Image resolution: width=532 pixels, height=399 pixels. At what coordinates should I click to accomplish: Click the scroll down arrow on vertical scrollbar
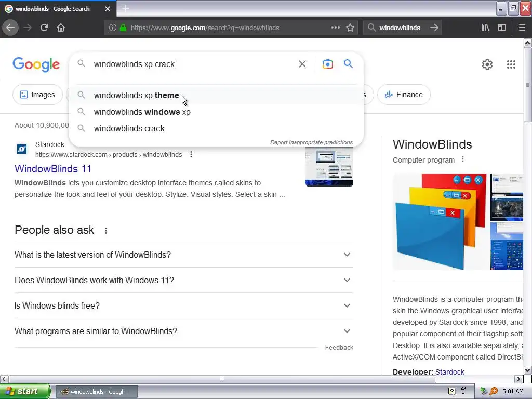[x=528, y=370]
